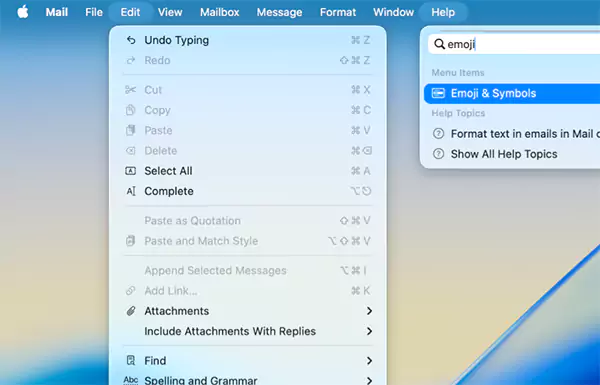Open the Apple menu
The height and width of the screenshot is (385, 600).
tap(23, 12)
